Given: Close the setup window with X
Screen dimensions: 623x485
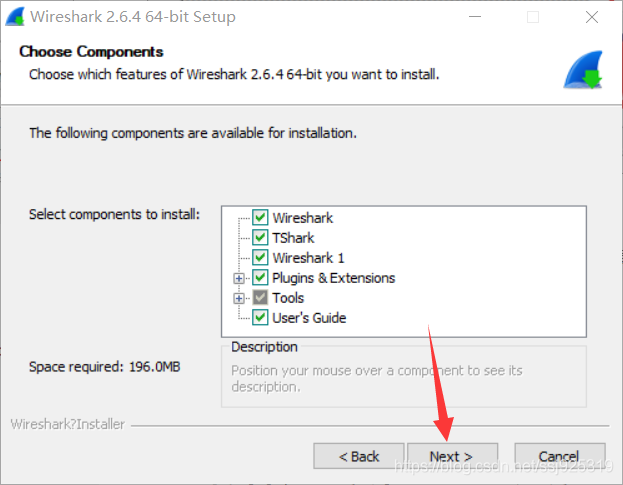Looking at the screenshot, I should [x=592, y=17].
